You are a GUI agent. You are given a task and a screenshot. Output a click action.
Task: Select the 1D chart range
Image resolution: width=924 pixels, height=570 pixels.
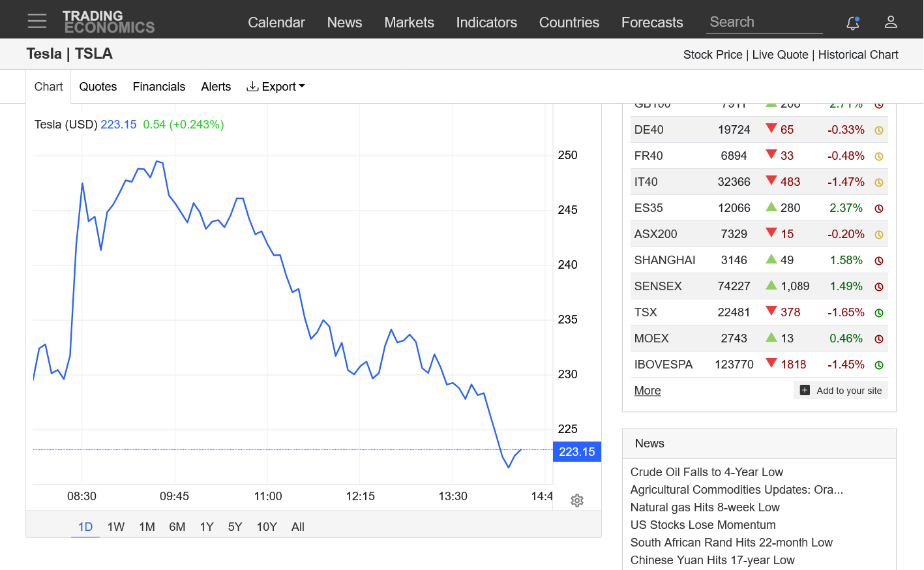85,527
